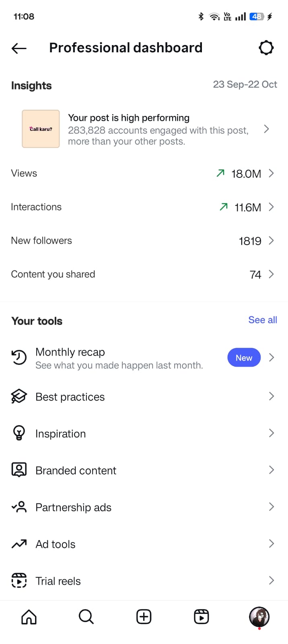This screenshot has height=644, width=288.
Task: Open the Search magnifier icon
Action: coord(86,617)
